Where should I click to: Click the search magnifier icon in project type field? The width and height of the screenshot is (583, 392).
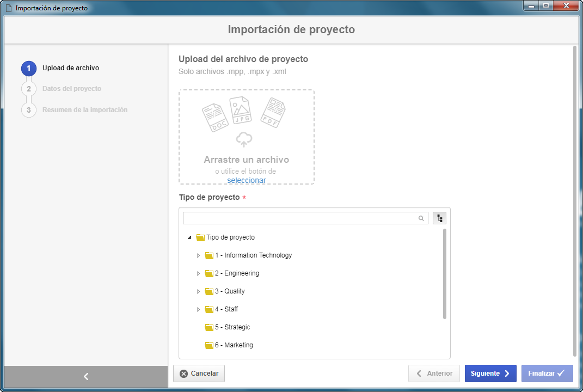(421, 218)
